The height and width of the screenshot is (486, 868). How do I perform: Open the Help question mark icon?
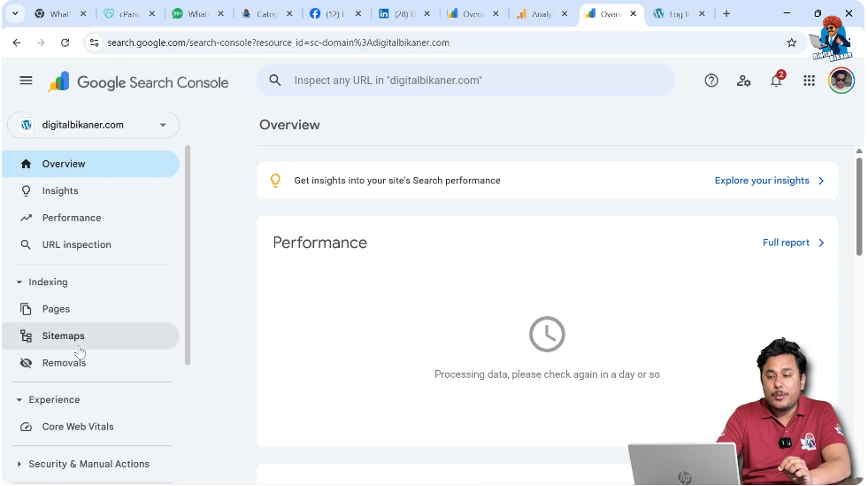click(x=711, y=81)
